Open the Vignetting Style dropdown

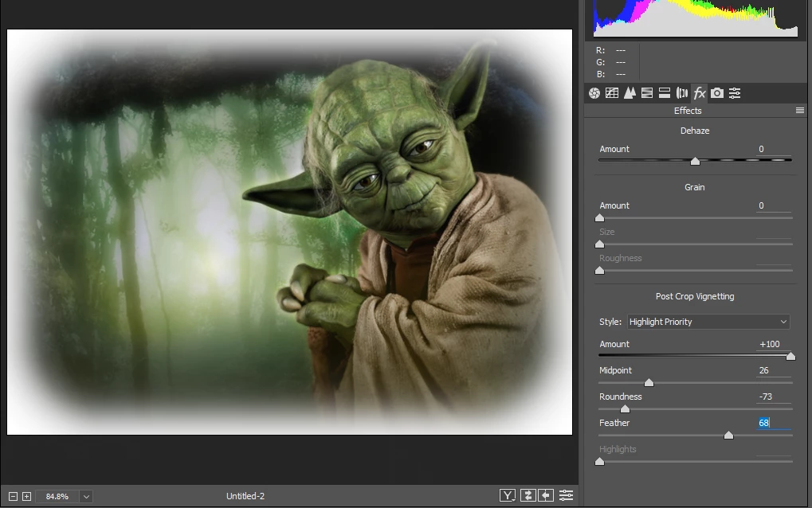708,322
